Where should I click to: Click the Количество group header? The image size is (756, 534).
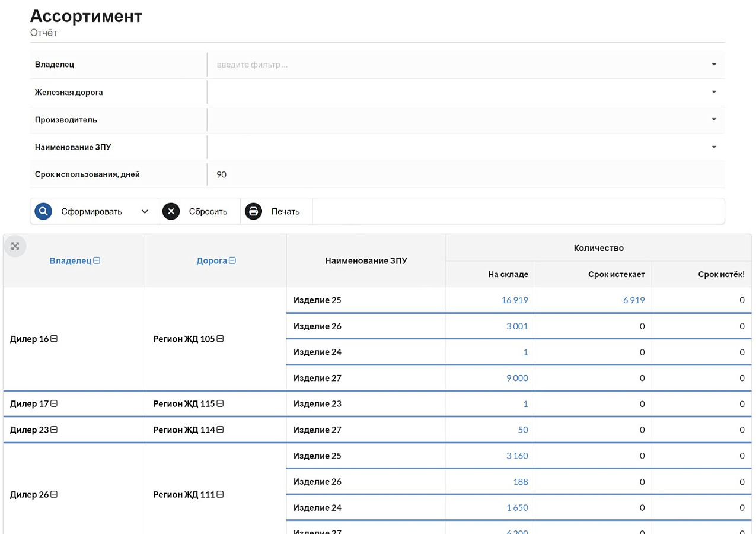tap(599, 248)
